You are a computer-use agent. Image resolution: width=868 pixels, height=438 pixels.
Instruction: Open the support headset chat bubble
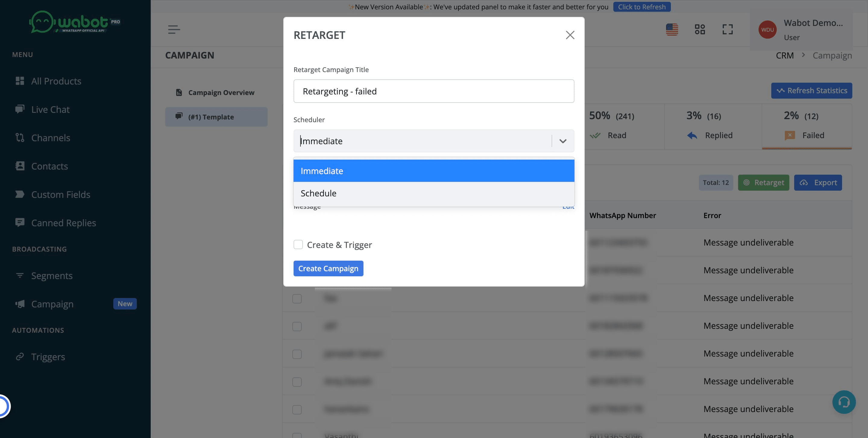pyautogui.click(x=844, y=402)
